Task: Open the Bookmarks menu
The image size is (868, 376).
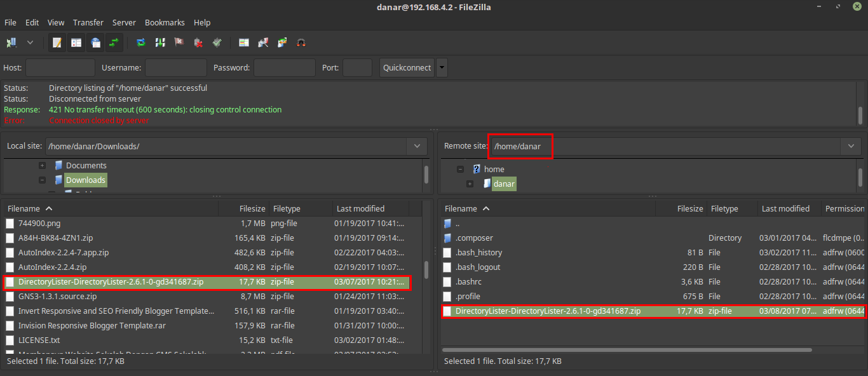Action: point(165,22)
